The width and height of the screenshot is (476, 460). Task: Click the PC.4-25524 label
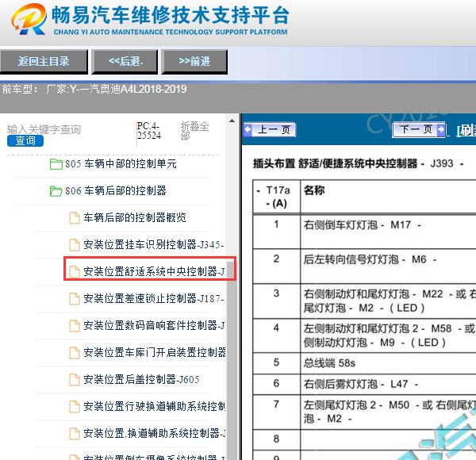pyautogui.click(x=148, y=131)
